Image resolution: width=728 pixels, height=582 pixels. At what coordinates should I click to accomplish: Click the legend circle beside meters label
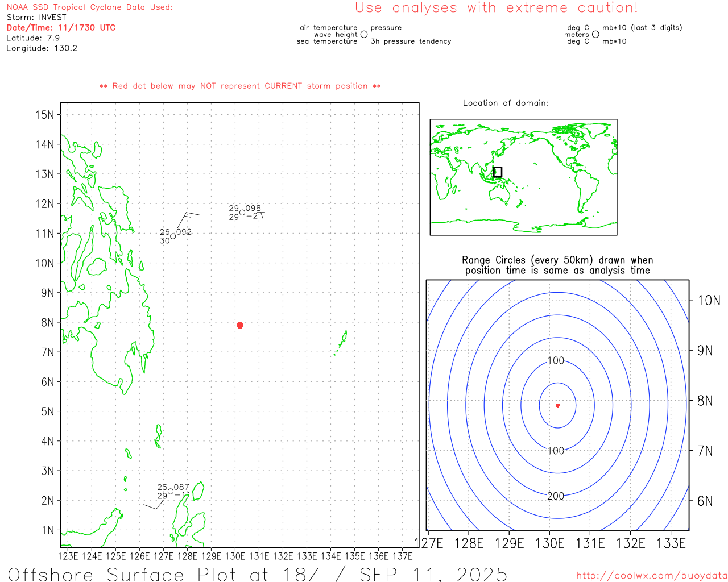click(595, 35)
